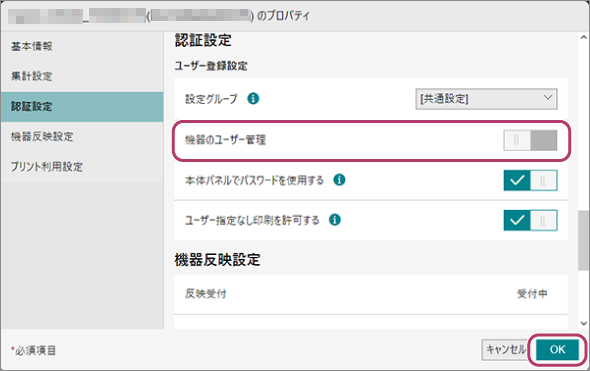Select 基本情報 in the sidebar
The height and width of the screenshot is (371, 590).
(x=82, y=46)
